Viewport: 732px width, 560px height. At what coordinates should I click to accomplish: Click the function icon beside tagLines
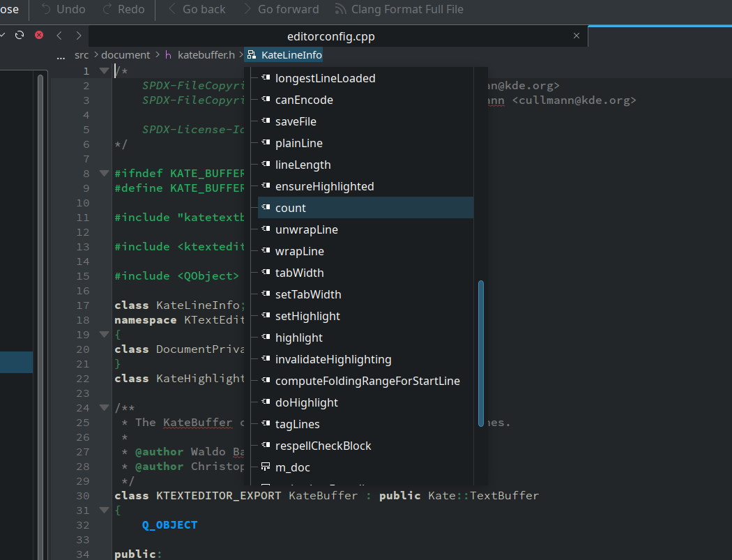266,423
